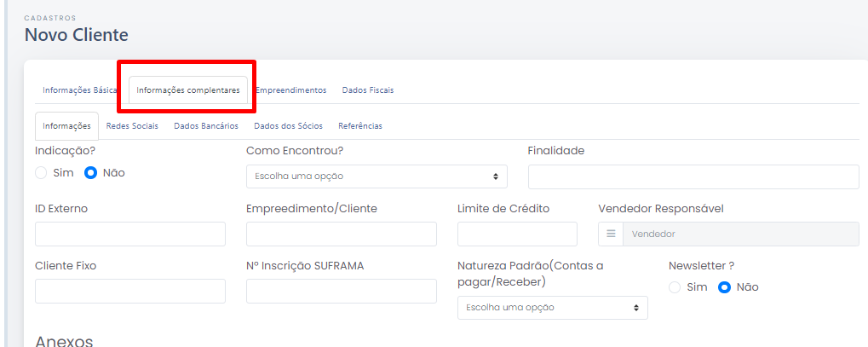Select Não for Newsletter
Viewport: 868px width, 347px height.
tap(725, 287)
